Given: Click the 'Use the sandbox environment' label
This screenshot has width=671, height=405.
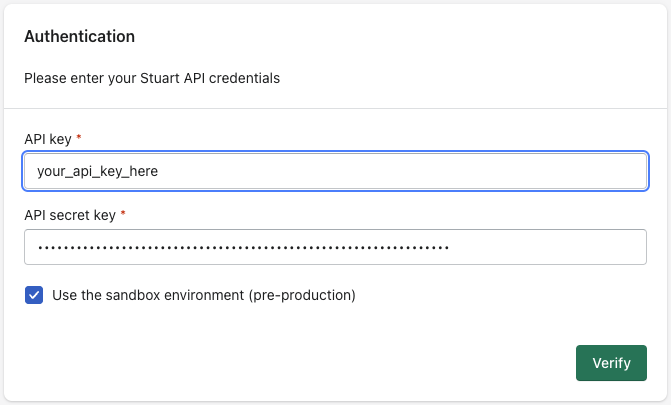Looking at the screenshot, I should 204,295.
